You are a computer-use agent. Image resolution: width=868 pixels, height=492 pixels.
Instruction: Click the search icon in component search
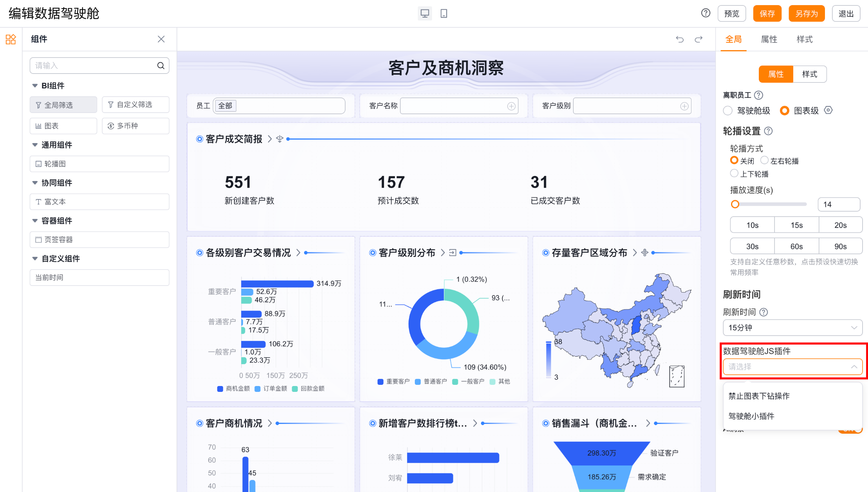[161, 66]
